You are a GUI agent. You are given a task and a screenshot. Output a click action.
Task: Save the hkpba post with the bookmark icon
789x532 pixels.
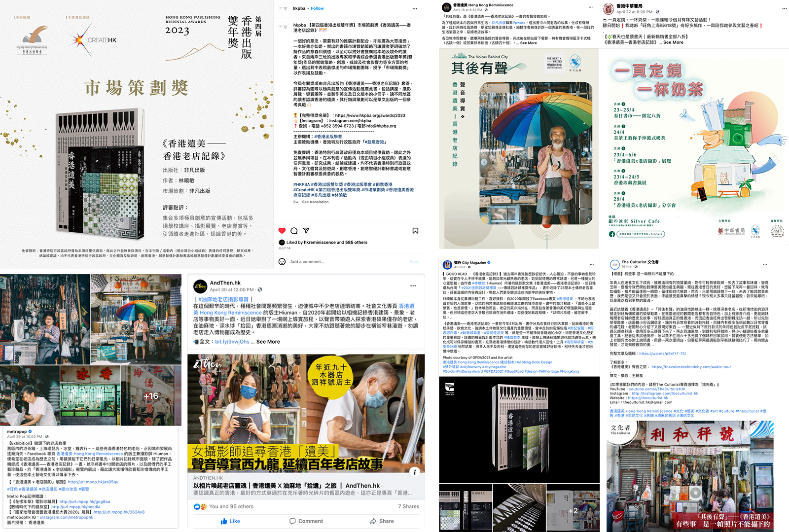click(x=415, y=231)
